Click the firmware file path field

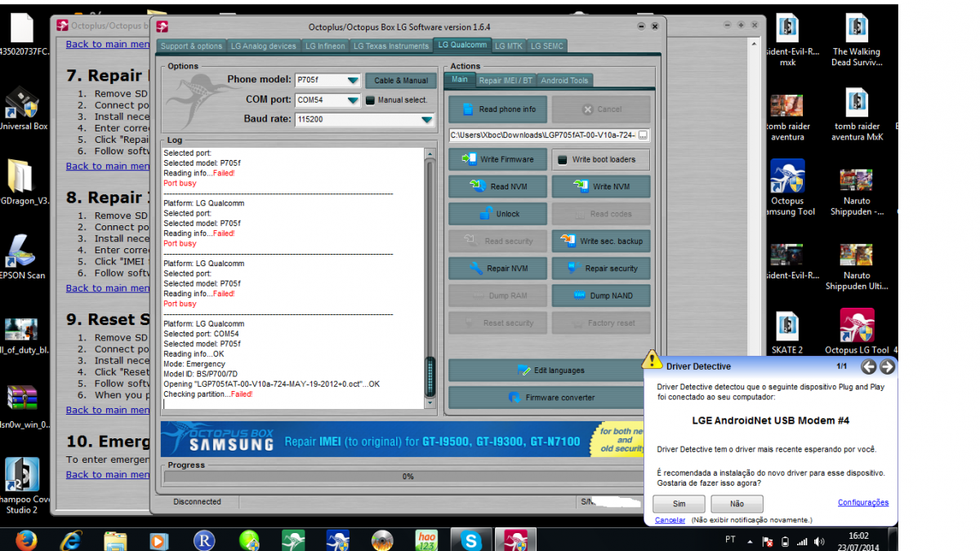[542, 135]
